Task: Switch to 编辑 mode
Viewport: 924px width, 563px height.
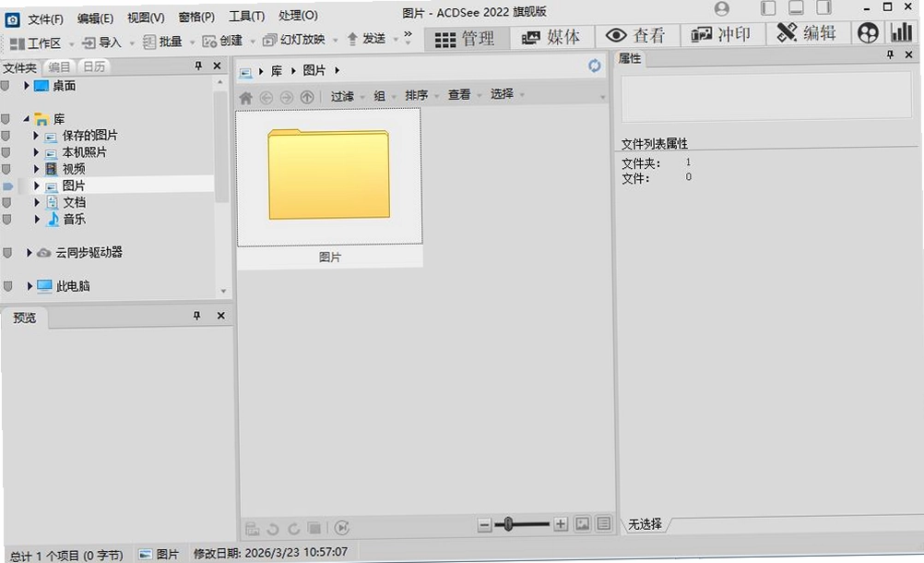Action: [x=807, y=32]
